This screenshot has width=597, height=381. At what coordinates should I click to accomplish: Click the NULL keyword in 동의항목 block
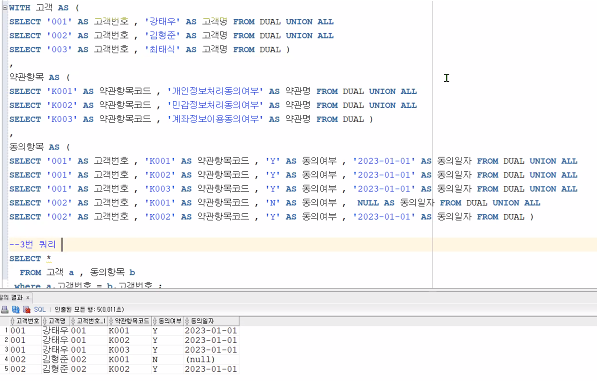(368, 203)
